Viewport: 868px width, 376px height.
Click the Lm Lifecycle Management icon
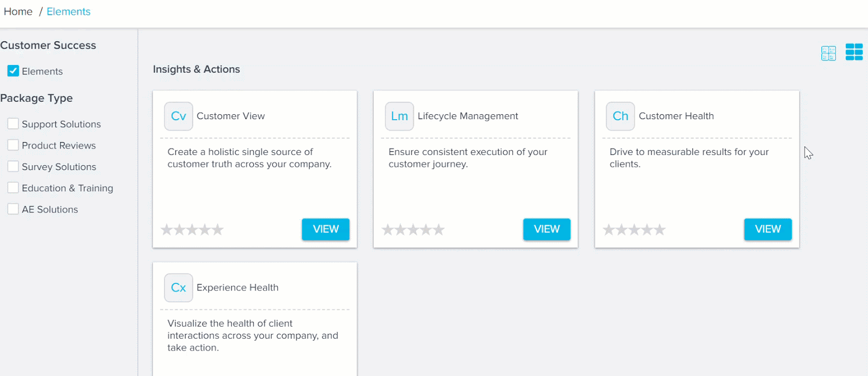(399, 116)
